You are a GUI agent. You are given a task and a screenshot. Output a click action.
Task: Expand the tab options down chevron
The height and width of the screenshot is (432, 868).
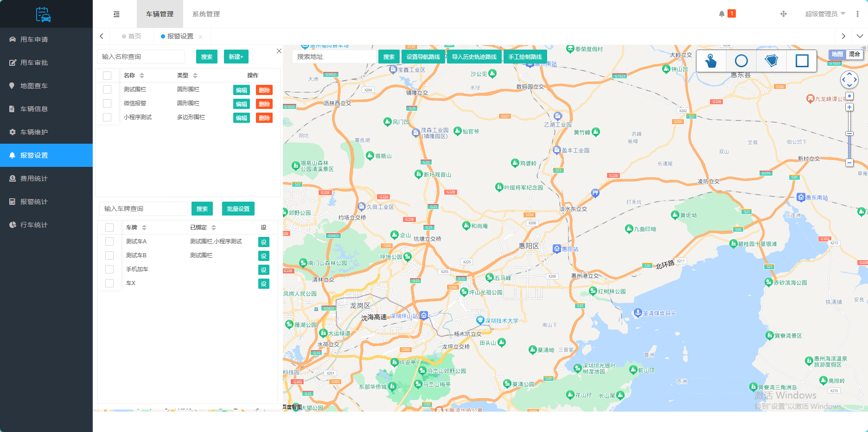[x=860, y=36]
